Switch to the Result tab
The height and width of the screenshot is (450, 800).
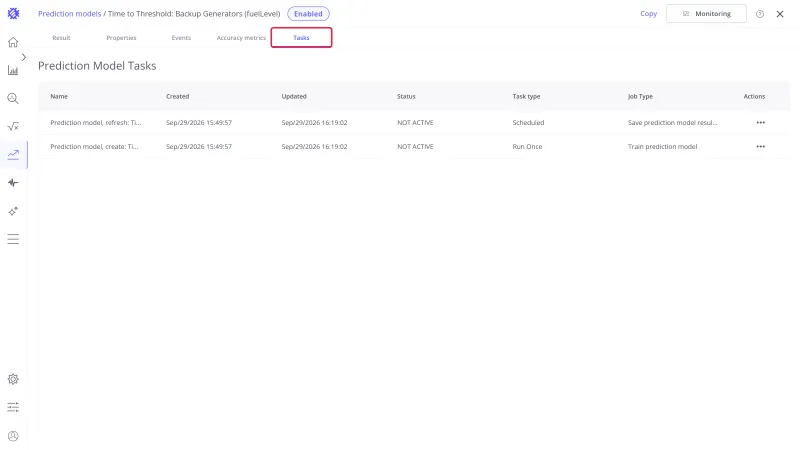[61, 38]
